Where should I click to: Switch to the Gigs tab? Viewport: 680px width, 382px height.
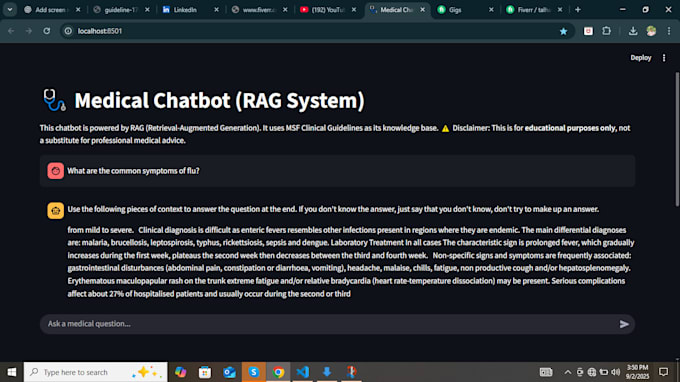point(465,10)
